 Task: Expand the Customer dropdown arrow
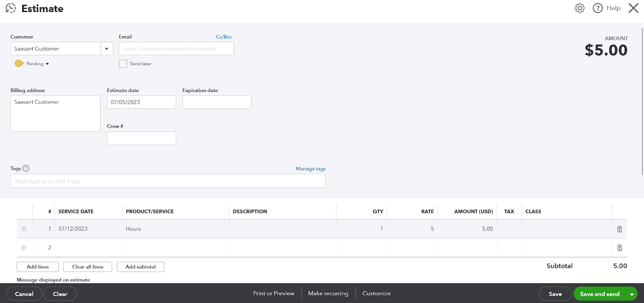(x=107, y=49)
